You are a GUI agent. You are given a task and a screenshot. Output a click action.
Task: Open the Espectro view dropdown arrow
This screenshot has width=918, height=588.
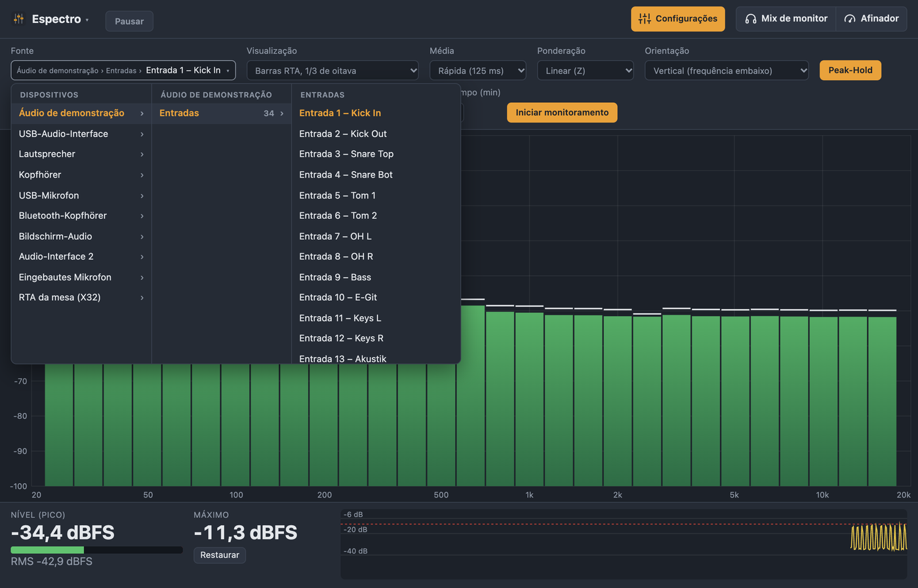coord(87,20)
